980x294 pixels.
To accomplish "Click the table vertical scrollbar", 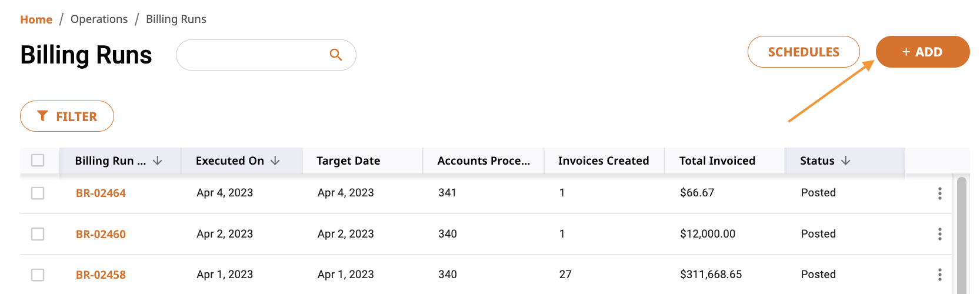I will pos(962,235).
